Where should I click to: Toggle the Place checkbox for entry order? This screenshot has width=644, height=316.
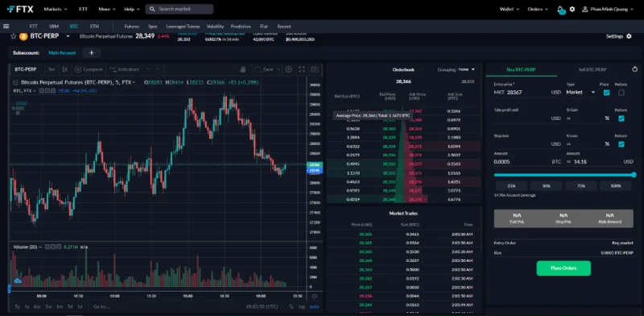606,93
